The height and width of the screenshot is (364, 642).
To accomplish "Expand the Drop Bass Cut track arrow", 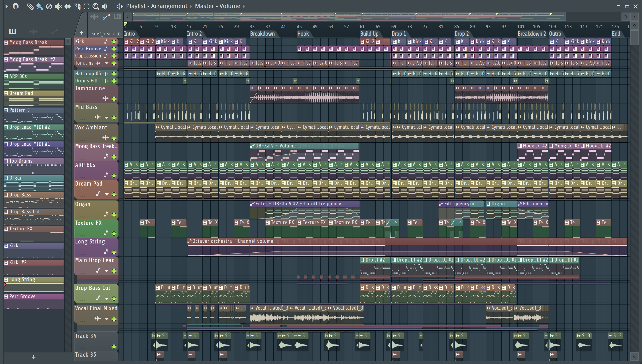I will [107, 299].
